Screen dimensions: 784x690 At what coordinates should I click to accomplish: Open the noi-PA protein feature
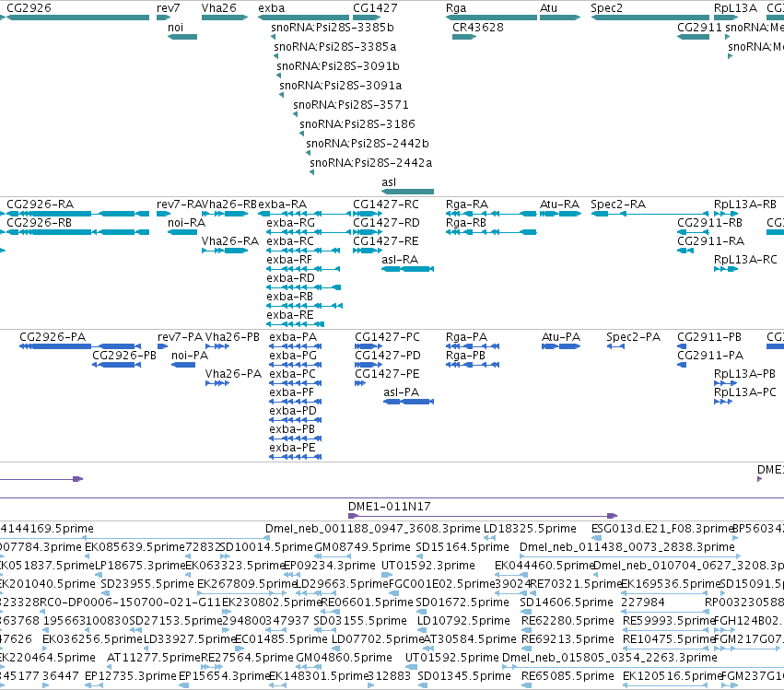tap(183, 365)
